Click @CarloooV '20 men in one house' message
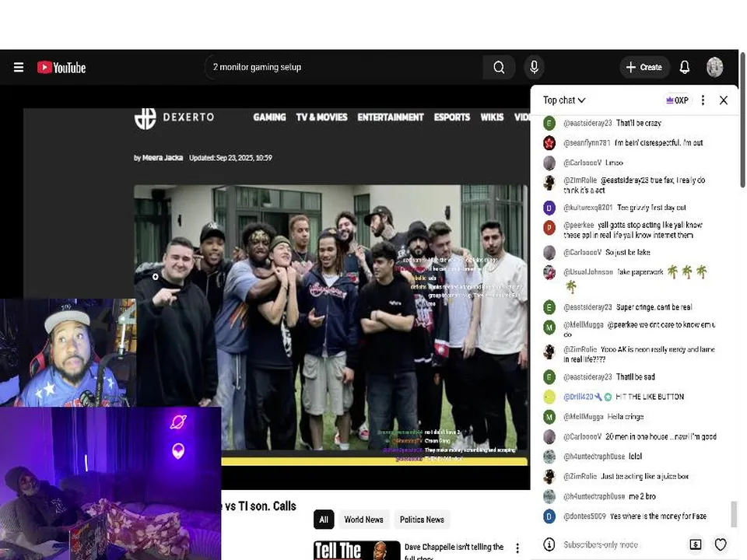This screenshot has height=560, width=747. (661, 436)
